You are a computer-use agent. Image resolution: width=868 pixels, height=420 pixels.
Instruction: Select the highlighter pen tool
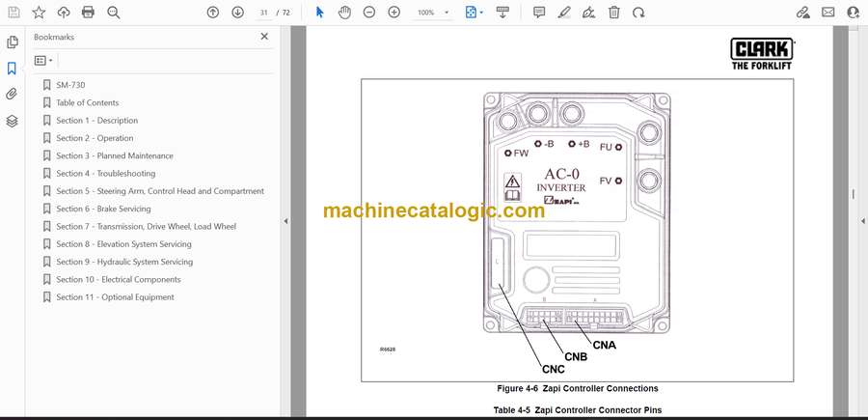564,13
